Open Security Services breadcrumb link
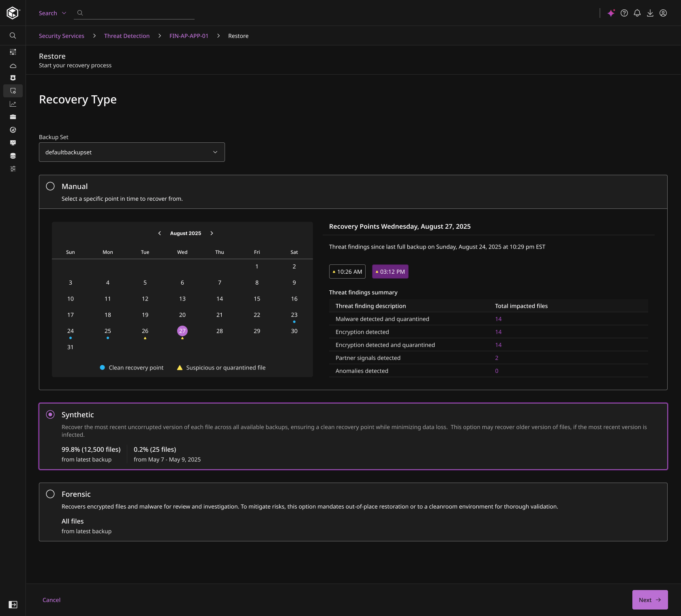Image resolution: width=681 pixels, height=616 pixels. pos(62,36)
